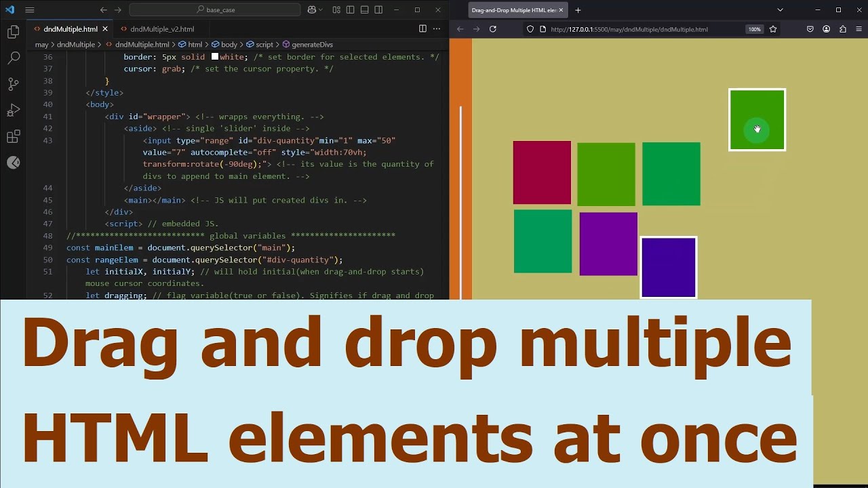Open the Run and Debug view
868x488 pixels.
click(13, 110)
